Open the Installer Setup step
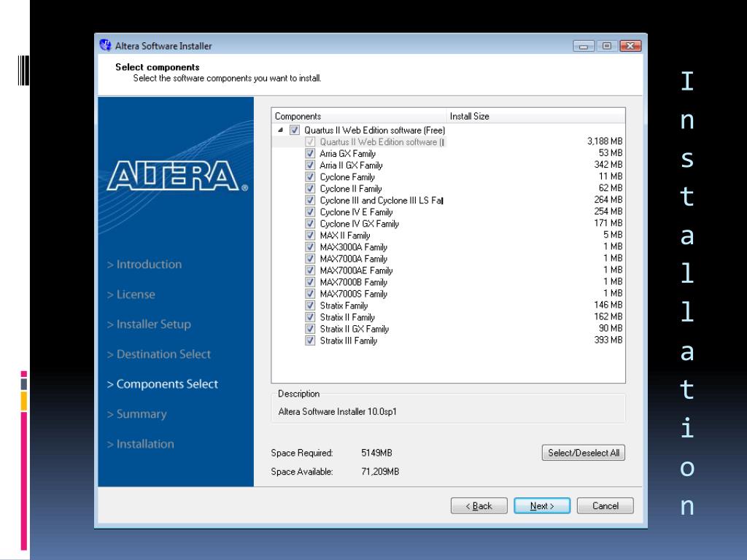This screenshot has height=560, width=747. (149, 324)
